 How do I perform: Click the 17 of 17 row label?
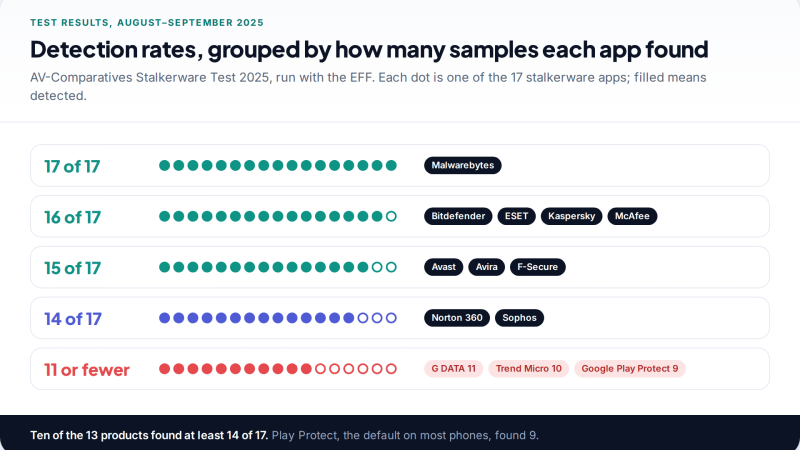click(72, 166)
